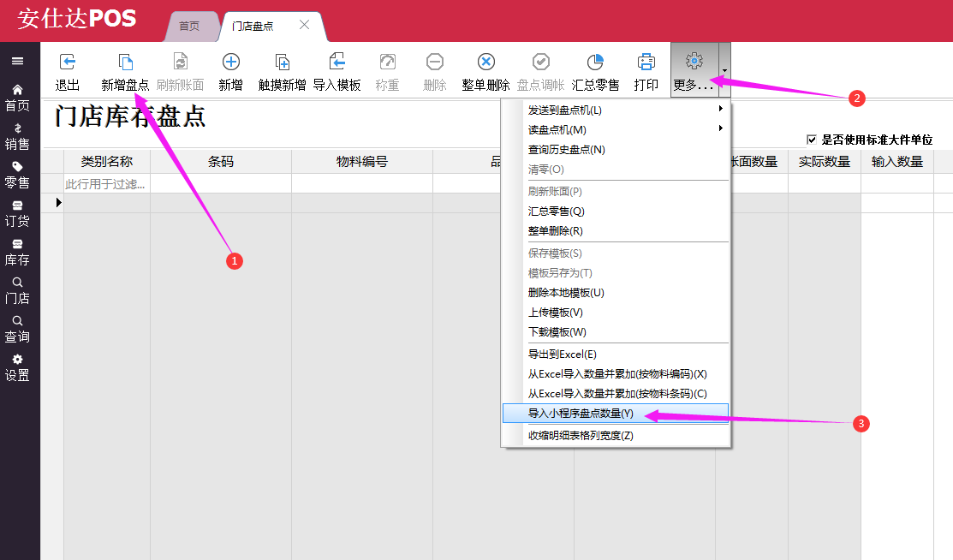Select 导入小程序盘点数量(Y) menu item
The height and width of the screenshot is (560, 953).
[x=581, y=414]
